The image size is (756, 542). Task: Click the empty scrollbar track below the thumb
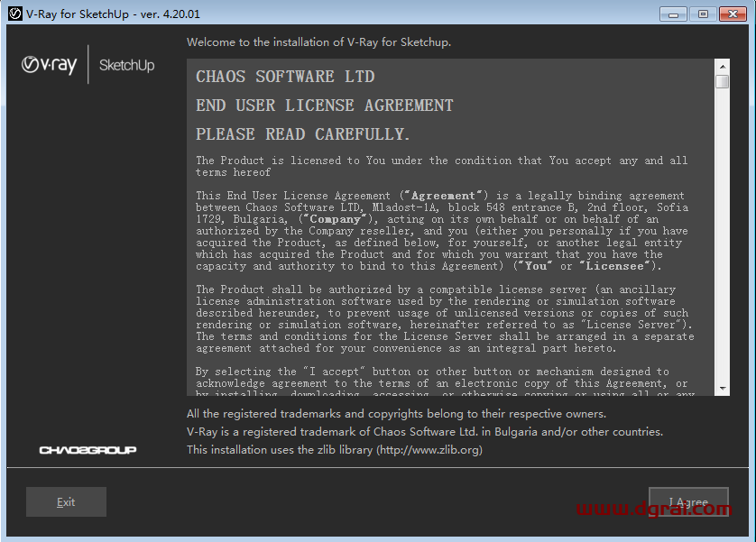tap(723, 234)
